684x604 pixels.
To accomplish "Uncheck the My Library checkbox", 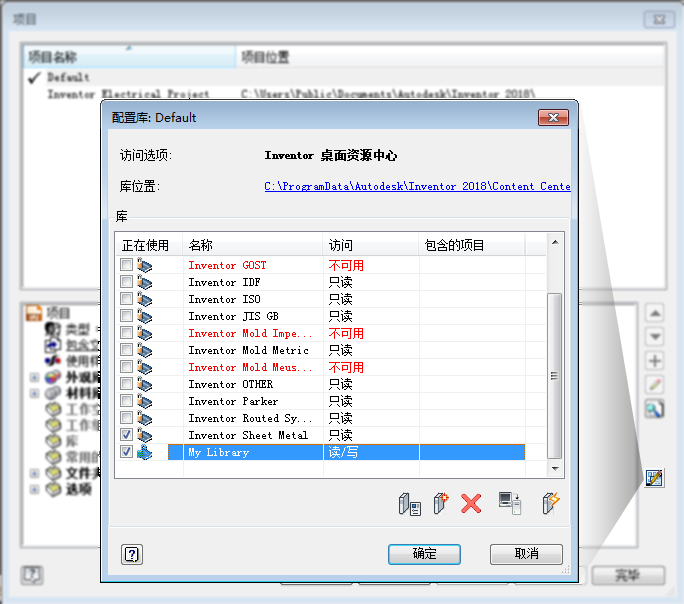I will point(127,452).
